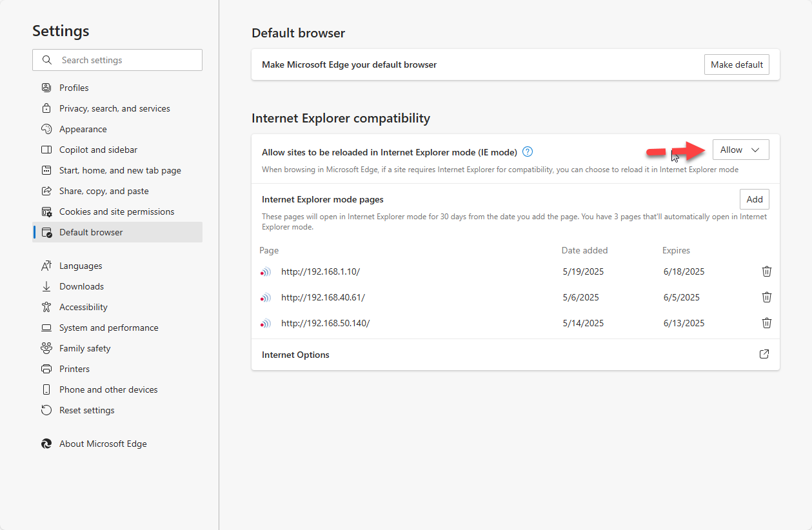
Task: Click the 5/6/2025 date added value
Action: (x=580, y=297)
